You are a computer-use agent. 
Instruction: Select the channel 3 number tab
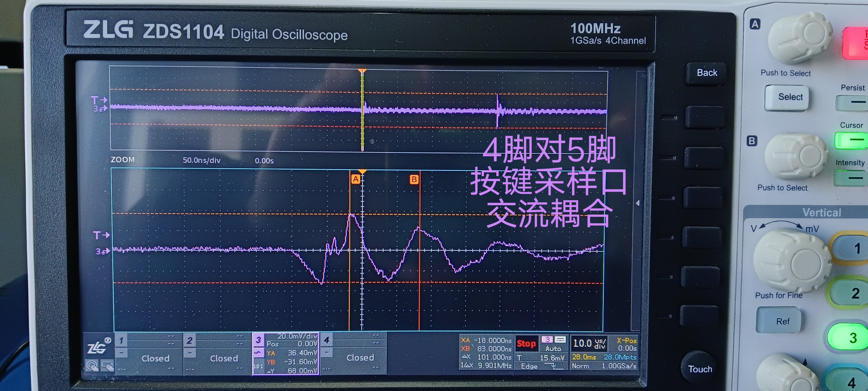click(258, 340)
